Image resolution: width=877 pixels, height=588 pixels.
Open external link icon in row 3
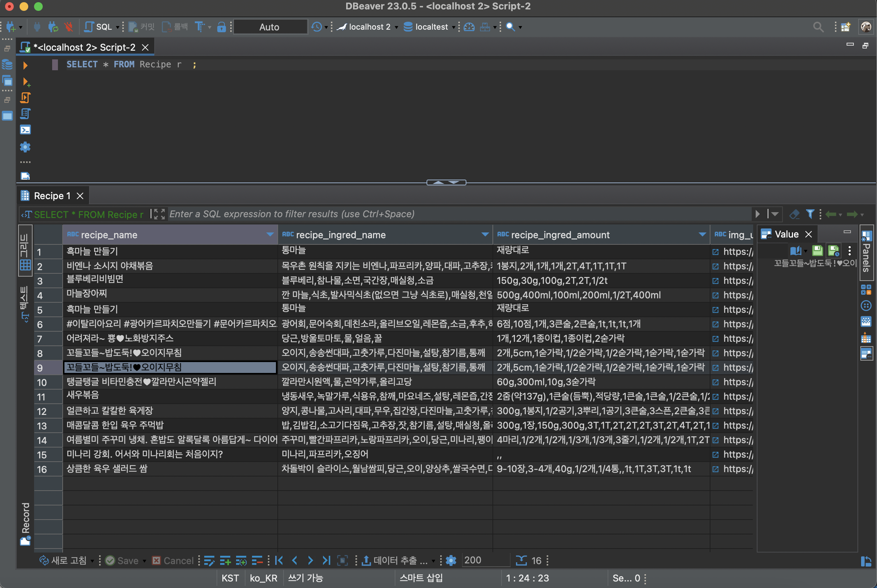(716, 281)
